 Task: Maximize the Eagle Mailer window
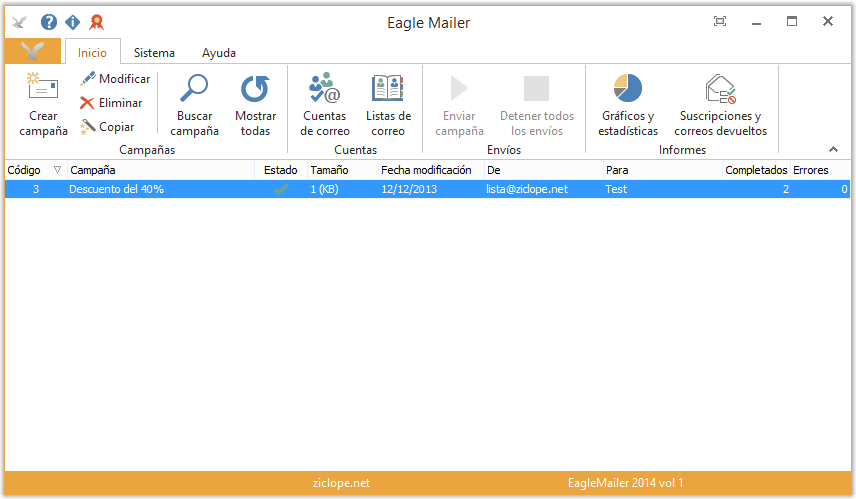792,21
